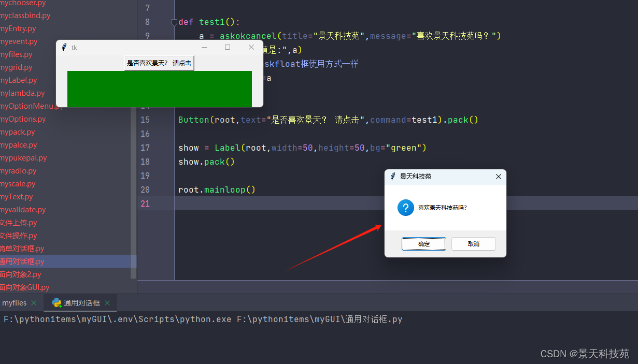The height and width of the screenshot is (364, 638).
Task: Select myvalidate.py in the file list
Action: point(23,210)
